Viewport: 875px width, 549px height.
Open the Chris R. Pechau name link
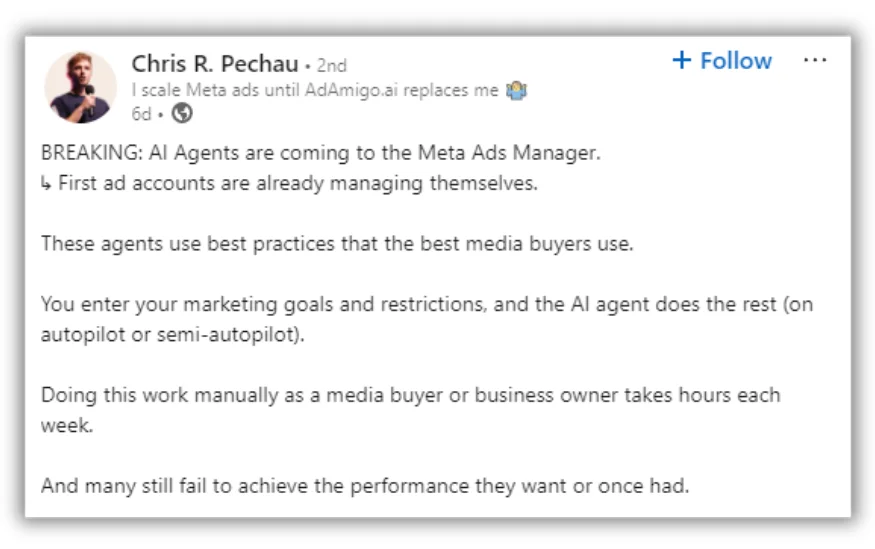(x=215, y=65)
